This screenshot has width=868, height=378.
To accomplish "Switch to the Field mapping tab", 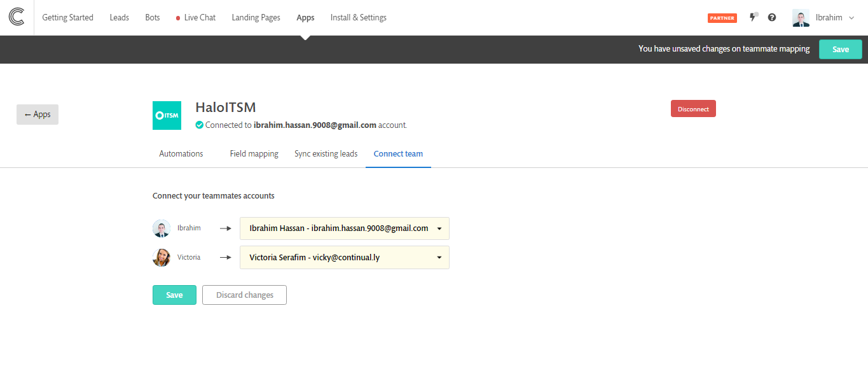I will (254, 154).
